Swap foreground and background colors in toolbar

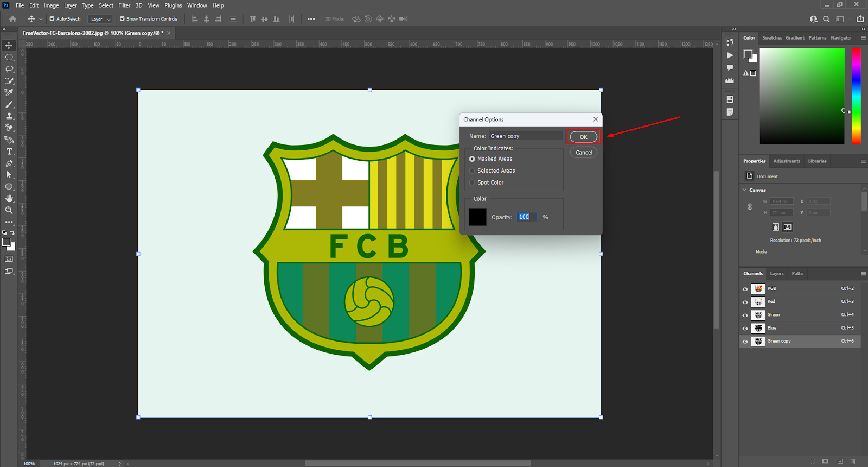pos(12,233)
